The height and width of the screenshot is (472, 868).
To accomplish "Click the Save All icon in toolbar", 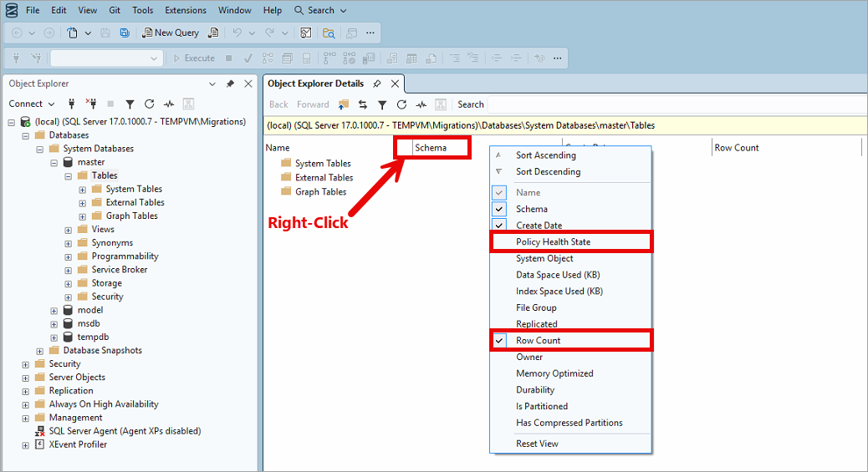I will pyautogui.click(x=125, y=33).
